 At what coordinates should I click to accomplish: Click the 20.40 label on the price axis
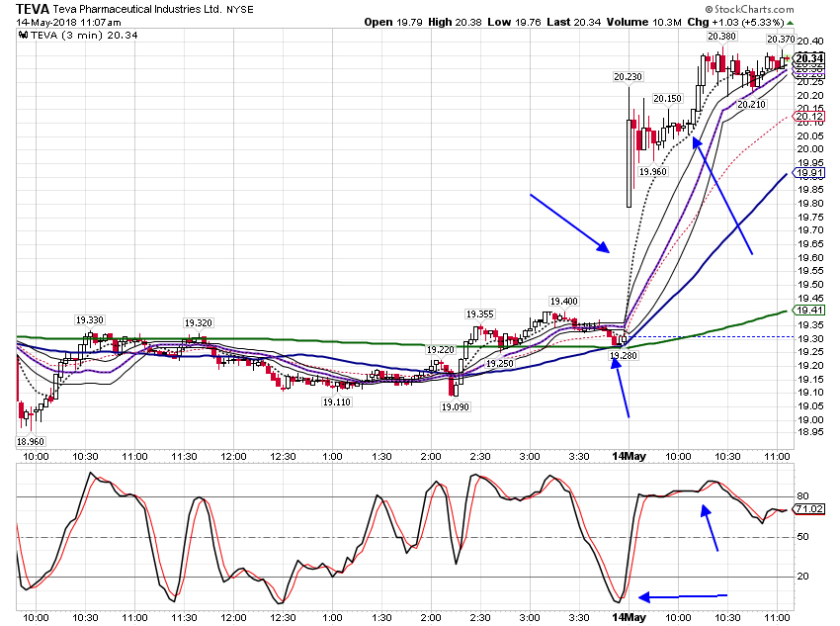pyautogui.click(x=810, y=42)
